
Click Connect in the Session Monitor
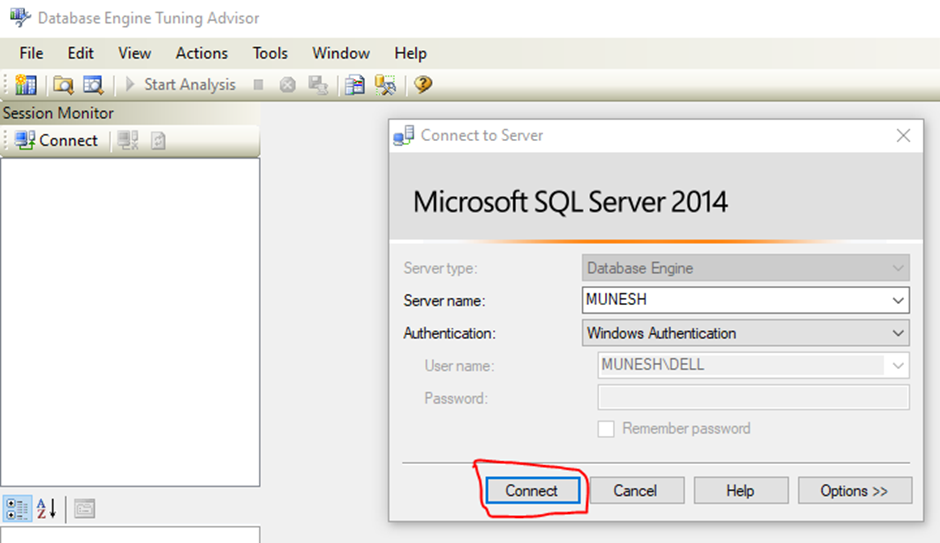(56, 140)
